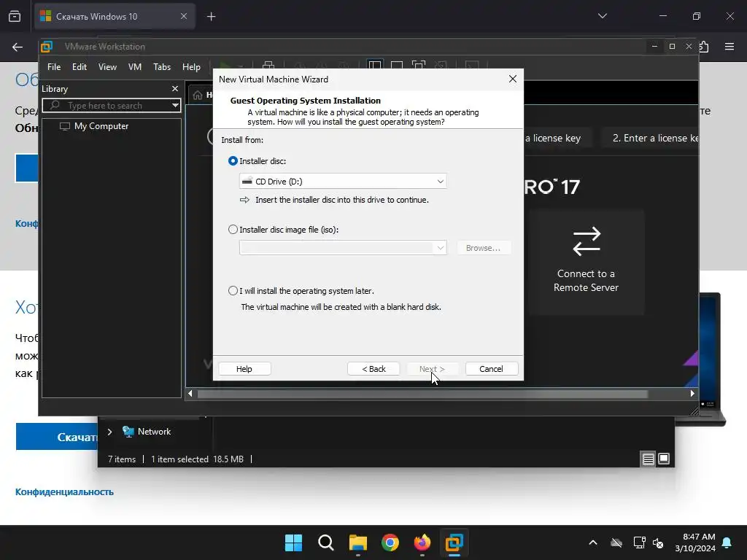Open the Library search dropdown arrow

175,105
